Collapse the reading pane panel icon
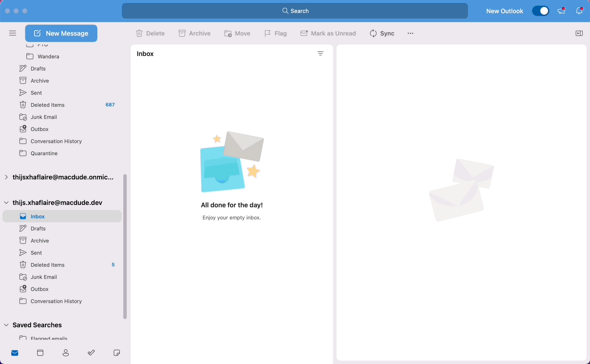Image resolution: width=590 pixels, height=364 pixels. [579, 33]
